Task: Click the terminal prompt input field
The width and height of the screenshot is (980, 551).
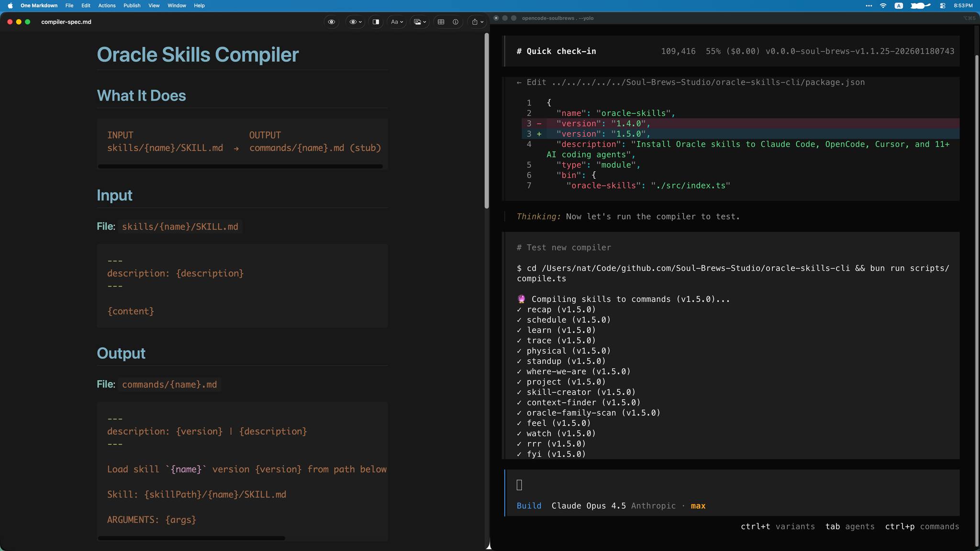Action: (x=732, y=485)
